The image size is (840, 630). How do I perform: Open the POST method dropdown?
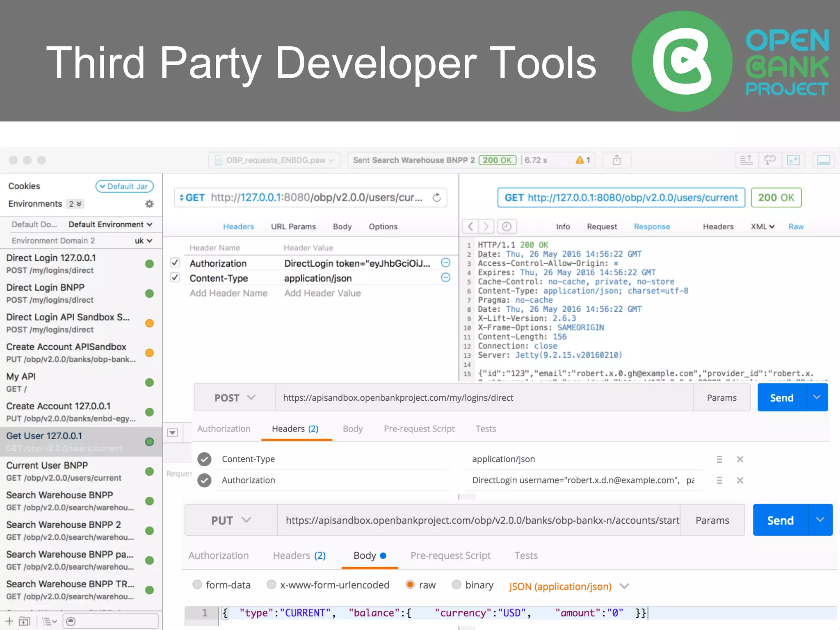pos(235,397)
